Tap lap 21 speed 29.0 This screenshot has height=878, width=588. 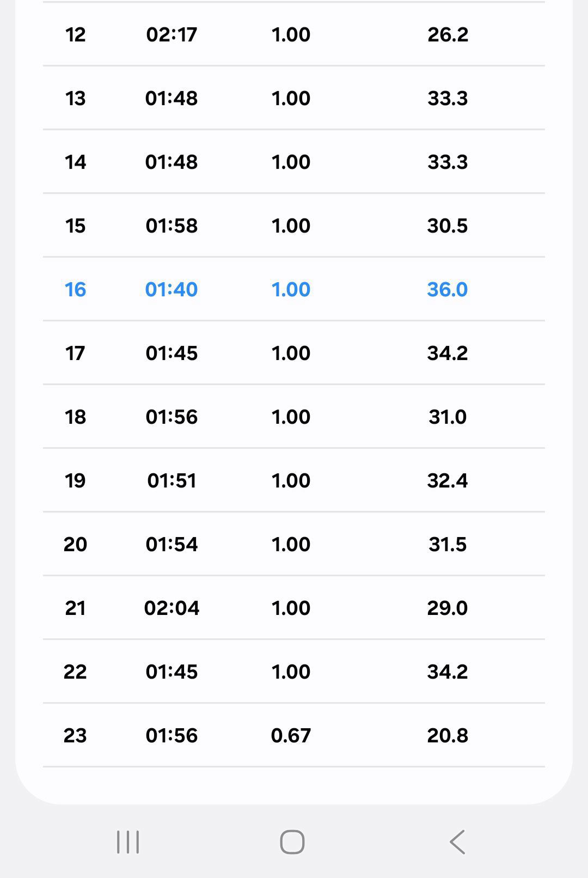(x=448, y=608)
